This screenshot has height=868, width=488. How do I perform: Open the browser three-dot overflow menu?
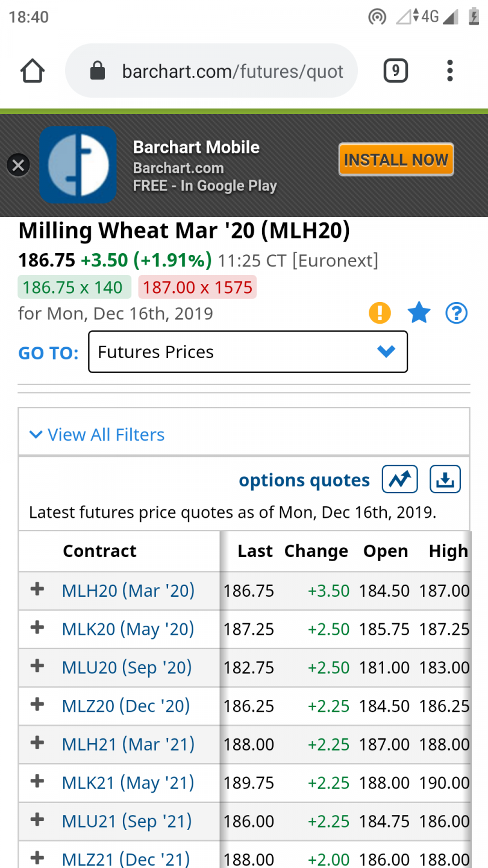449,71
